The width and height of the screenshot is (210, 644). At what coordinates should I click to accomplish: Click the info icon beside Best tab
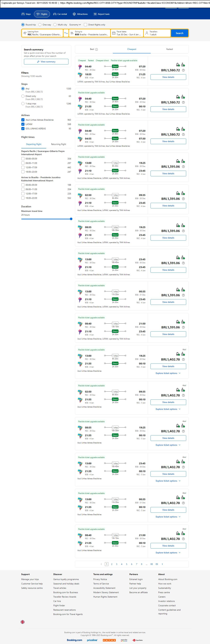[x=97, y=49]
